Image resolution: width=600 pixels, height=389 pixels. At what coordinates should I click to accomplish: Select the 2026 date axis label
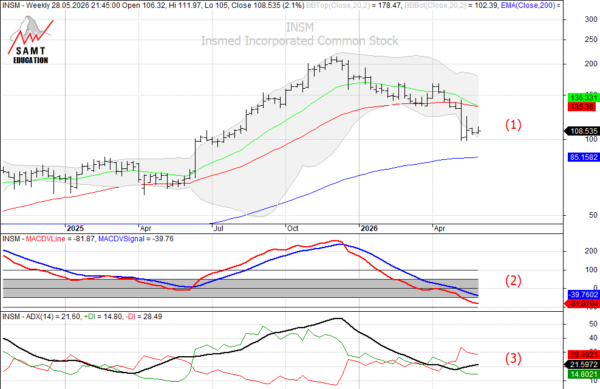(369, 228)
